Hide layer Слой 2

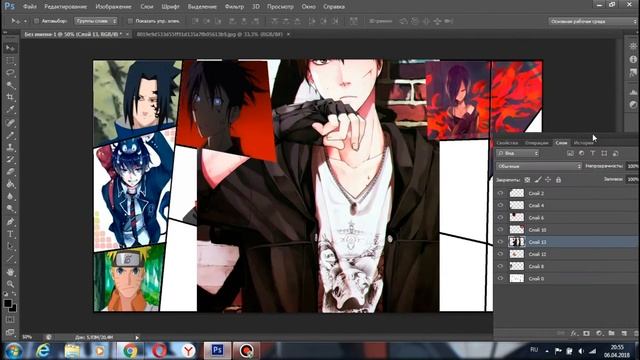pos(500,193)
